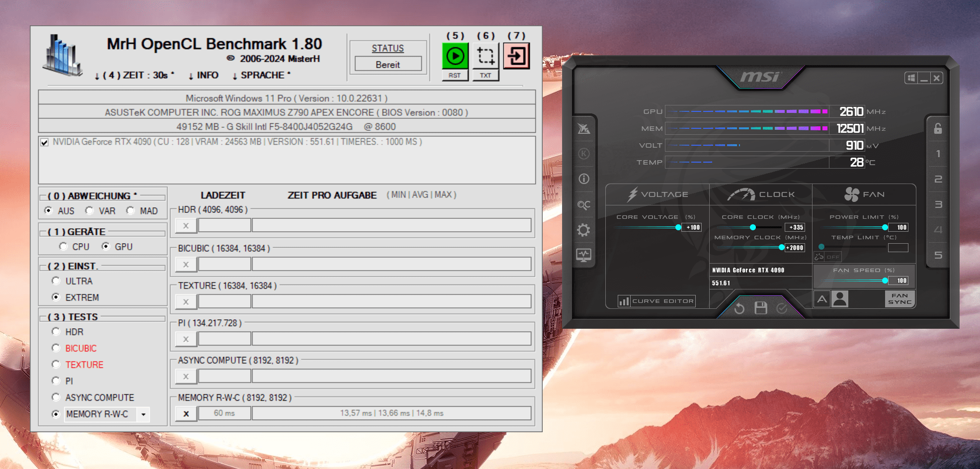980x469 pixels.
Task: Select the TEXTURE test
Action: tap(56, 364)
